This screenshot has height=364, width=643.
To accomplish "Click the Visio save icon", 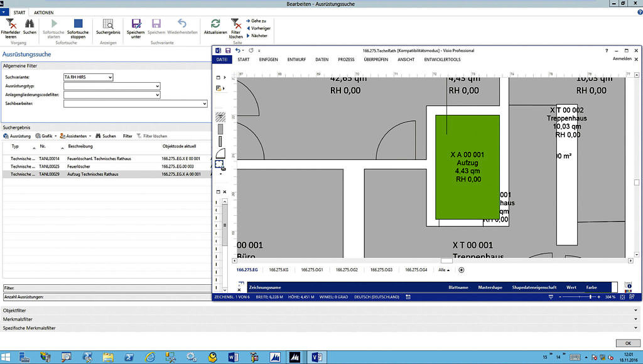I will pyautogui.click(x=228, y=50).
